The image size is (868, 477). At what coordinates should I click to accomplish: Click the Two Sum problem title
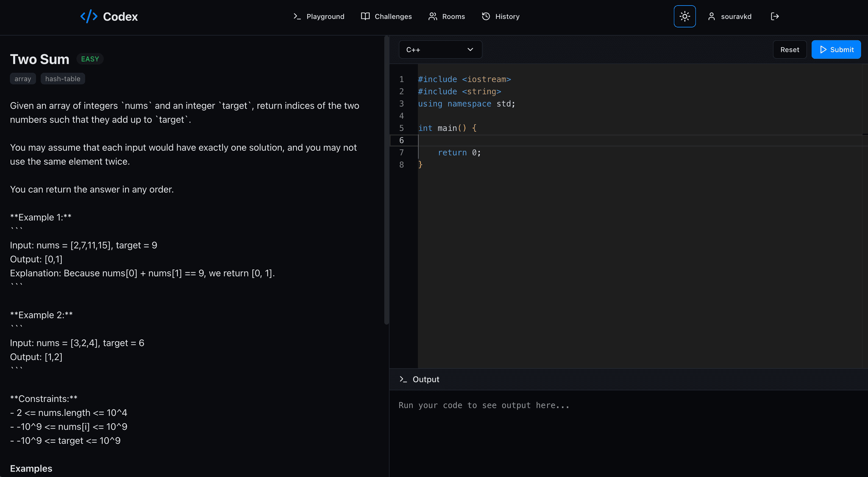pyautogui.click(x=40, y=59)
